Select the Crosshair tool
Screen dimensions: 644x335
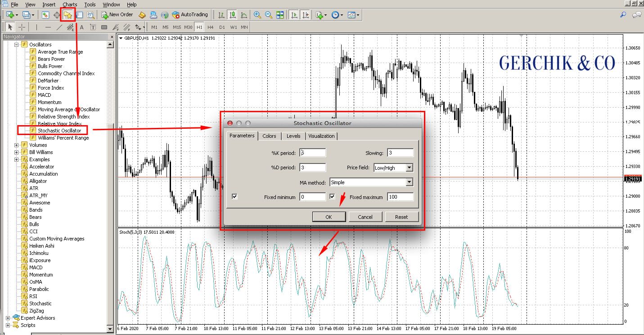(22, 27)
